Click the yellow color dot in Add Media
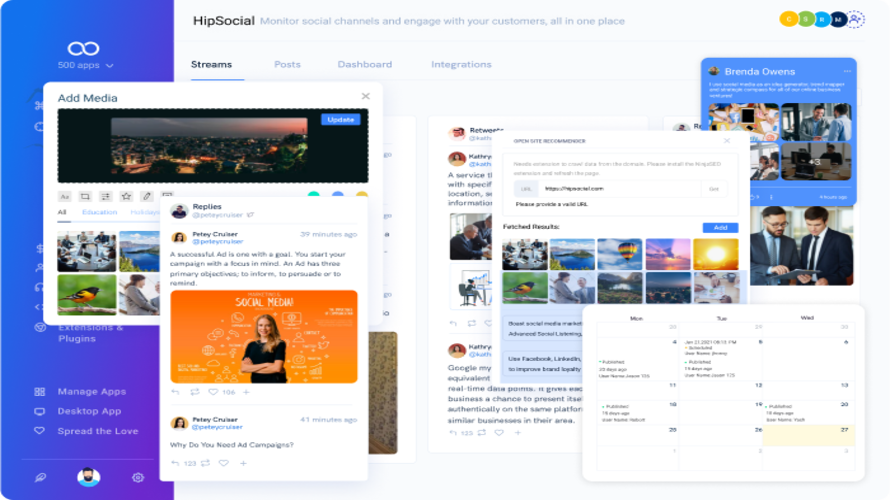This screenshot has width=890, height=500. point(362,195)
